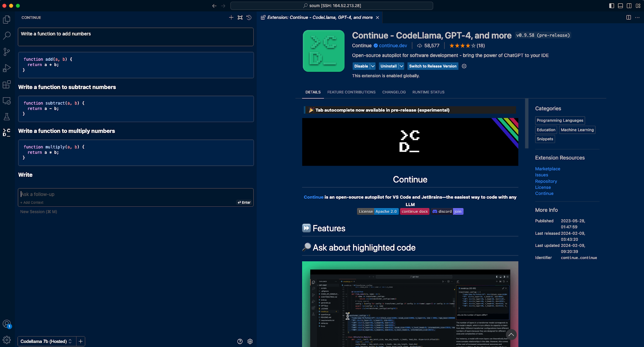Open the Issues resource link
The width and height of the screenshot is (644, 347).
(x=541, y=175)
